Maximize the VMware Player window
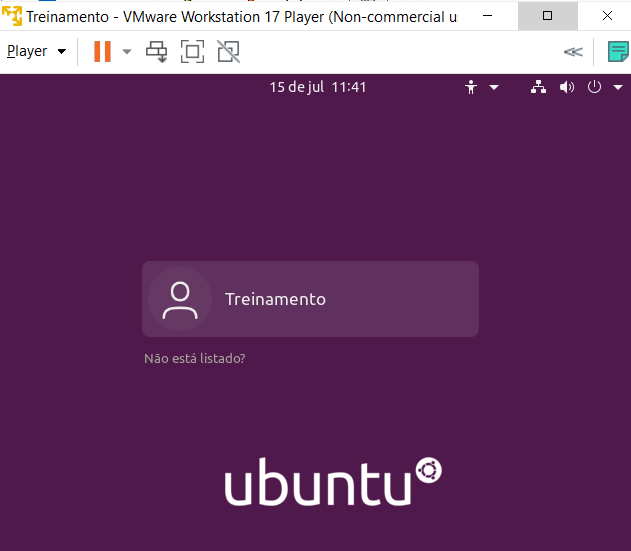Viewport: 631px width, 551px height. (x=547, y=16)
